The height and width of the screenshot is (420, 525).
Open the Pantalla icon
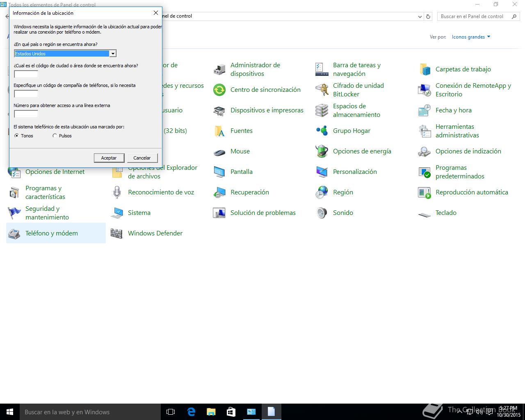point(219,172)
